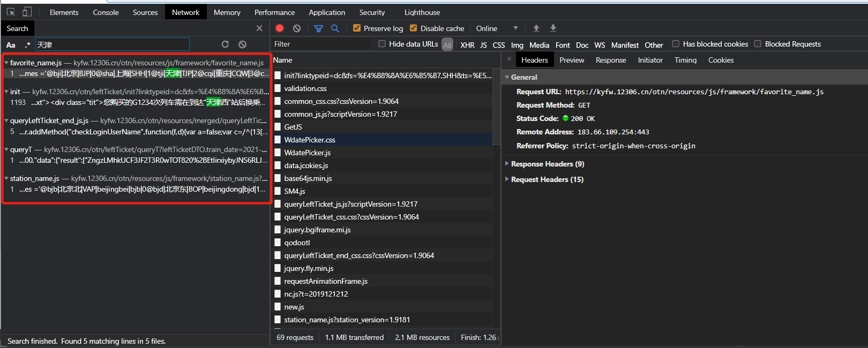Image resolution: width=868 pixels, height=348 pixels.
Task: Switch to the Preview tab
Action: [x=572, y=60]
